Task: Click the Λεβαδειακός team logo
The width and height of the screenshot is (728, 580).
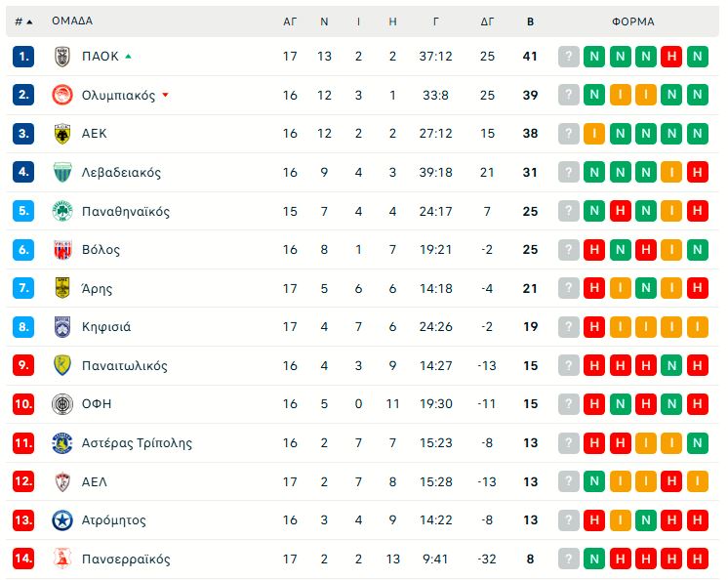Action: (x=62, y=173)
